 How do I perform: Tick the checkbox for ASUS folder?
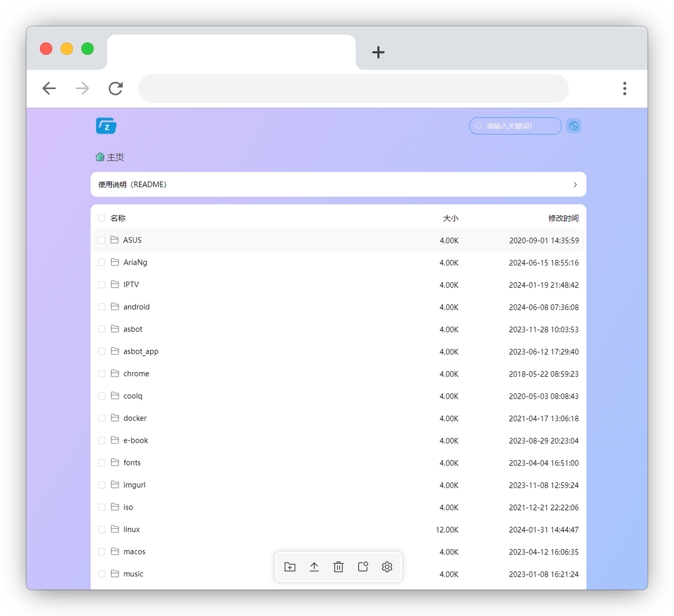pyautogui.click(x=101, y=240)
